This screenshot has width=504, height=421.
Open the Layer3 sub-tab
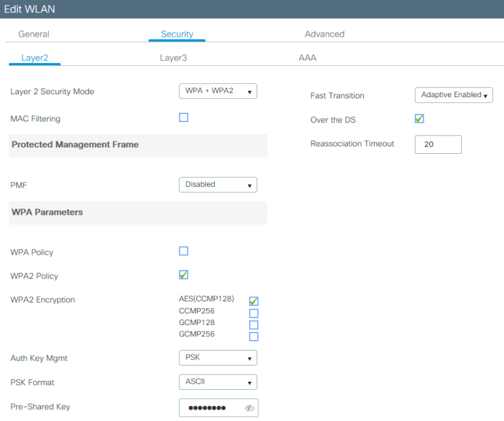point(173,58)
